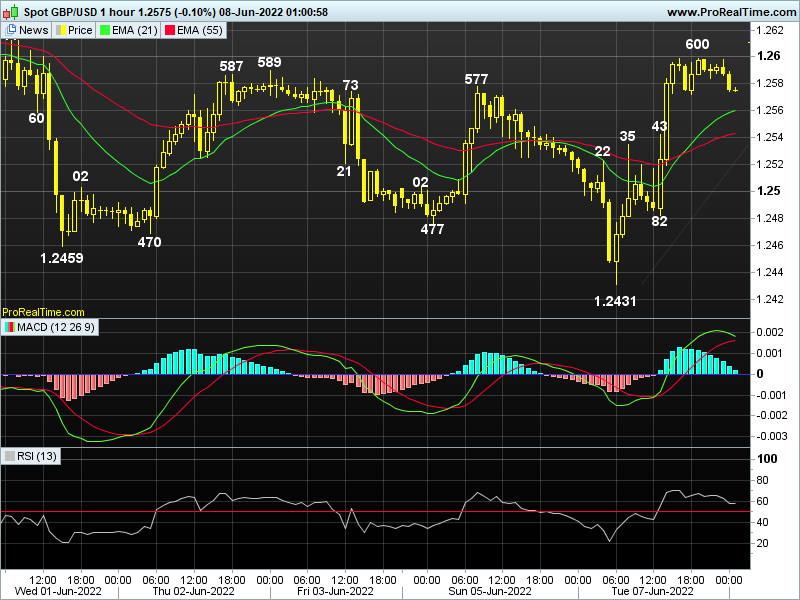800x600 pixels.
Task: Click the yellow ProRealTime.com watermark link
Action: 43,312
